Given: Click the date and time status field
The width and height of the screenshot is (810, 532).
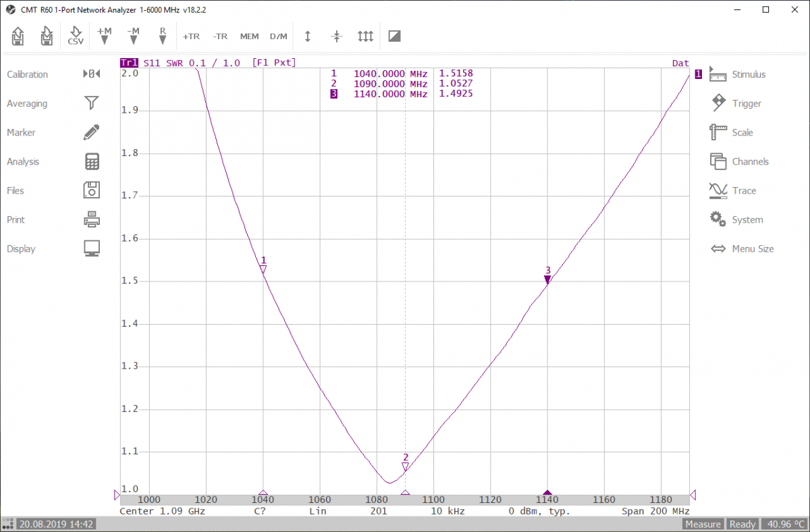Looking at the screenshot, I should point(56,524).
